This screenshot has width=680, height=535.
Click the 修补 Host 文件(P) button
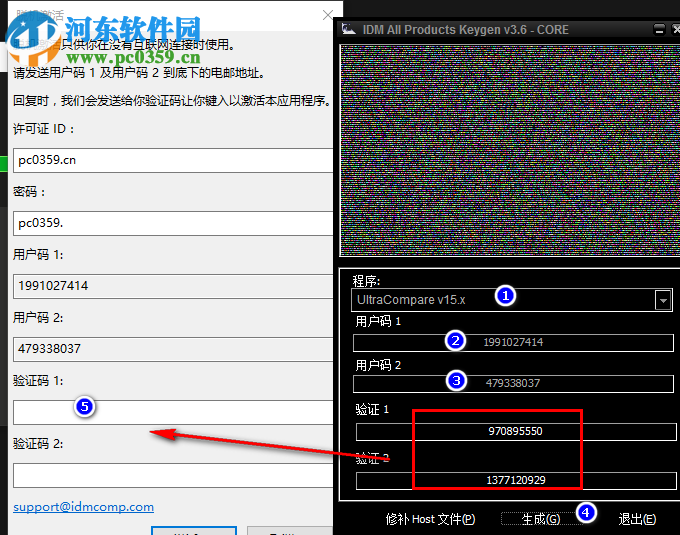point(430,519)
